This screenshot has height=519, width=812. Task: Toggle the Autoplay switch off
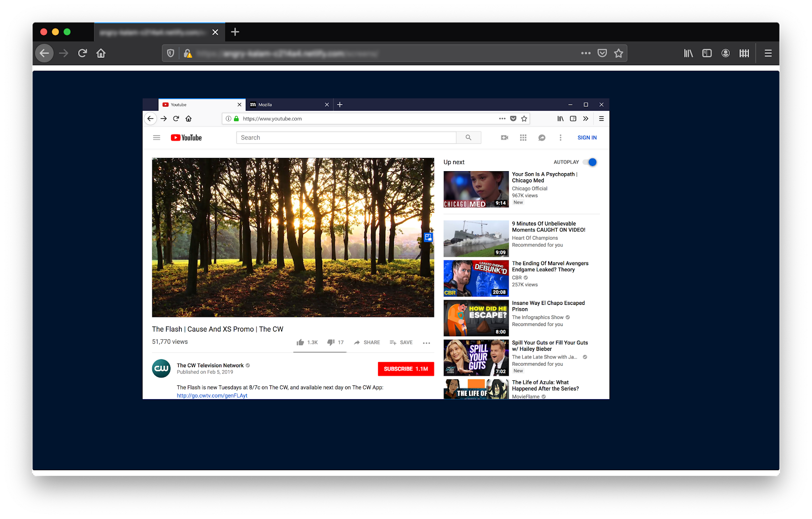coord(590,162)
